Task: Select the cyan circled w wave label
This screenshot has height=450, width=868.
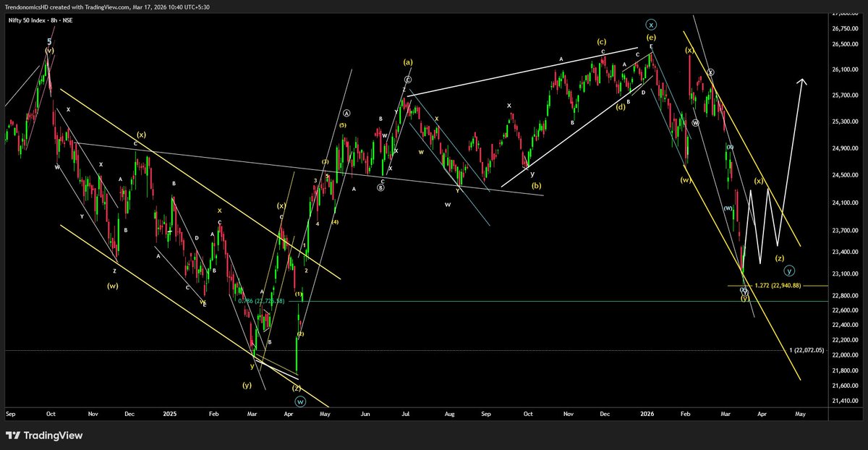Action: (x=299, y=401)
